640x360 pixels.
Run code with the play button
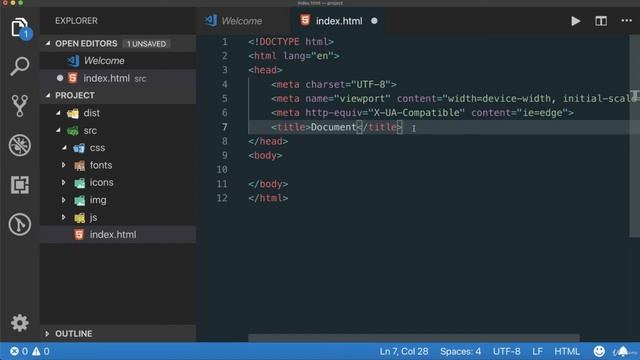[576, 21]
